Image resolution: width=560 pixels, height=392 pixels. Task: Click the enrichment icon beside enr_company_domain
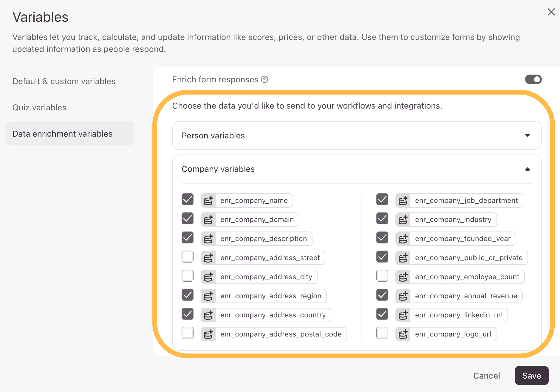click(208, 220)
